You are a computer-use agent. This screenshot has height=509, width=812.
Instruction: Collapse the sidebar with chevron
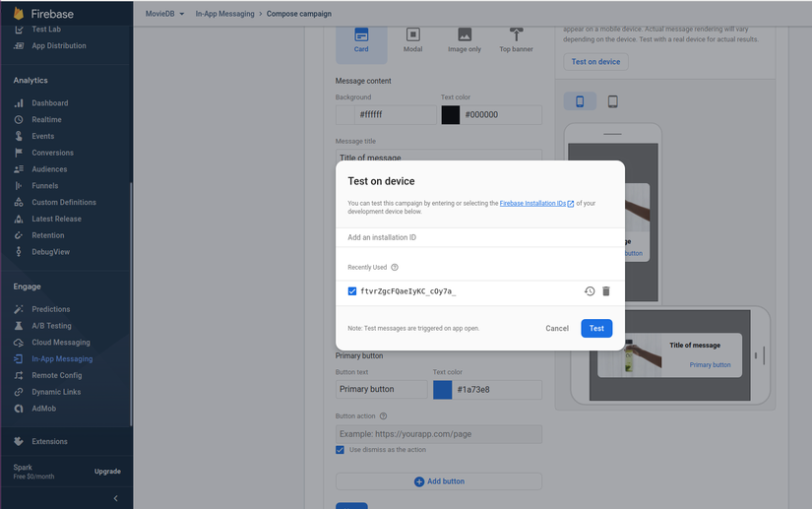115,498
